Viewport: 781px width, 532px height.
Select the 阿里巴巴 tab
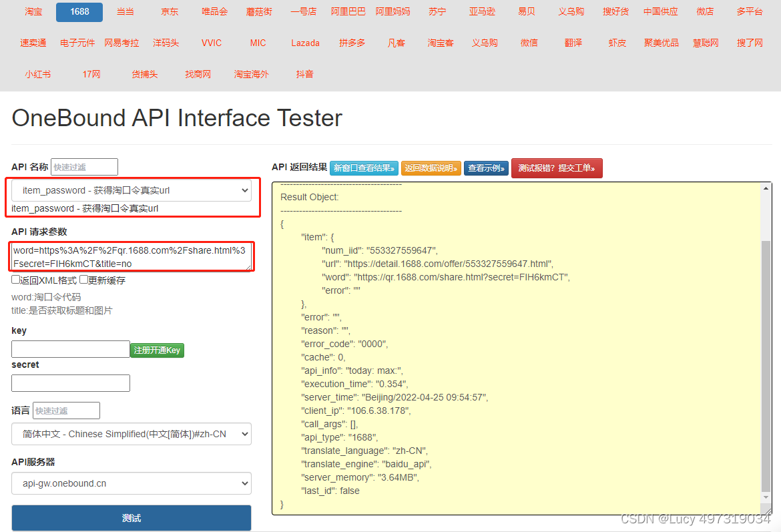point(348,11)
